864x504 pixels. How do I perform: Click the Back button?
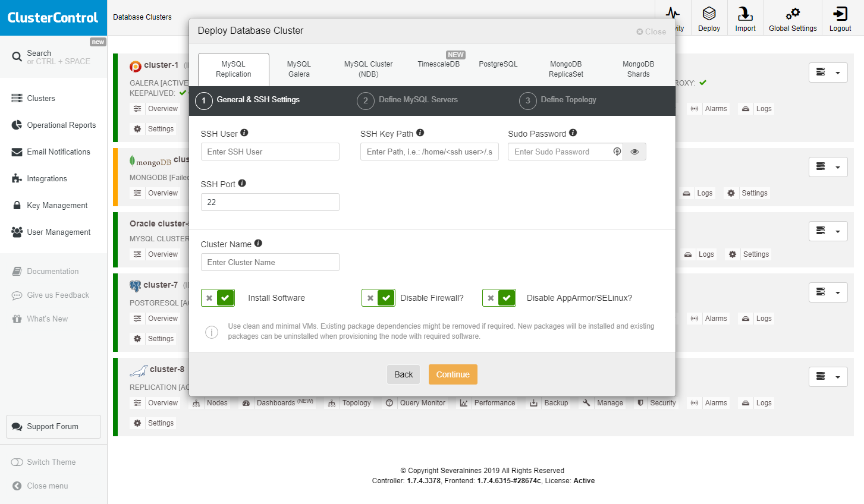[403, 374]
